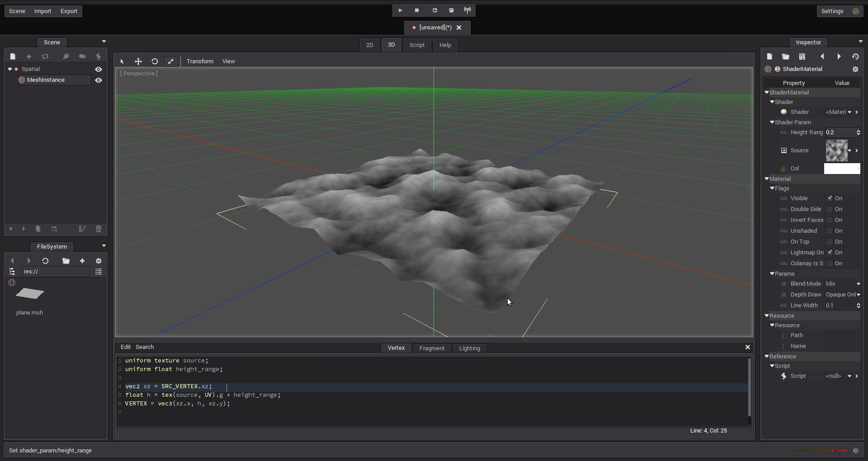The height and width of the screenshot is (461, 868).
Task: Reparent the selected node icon
Action: (x=54, y=229)
